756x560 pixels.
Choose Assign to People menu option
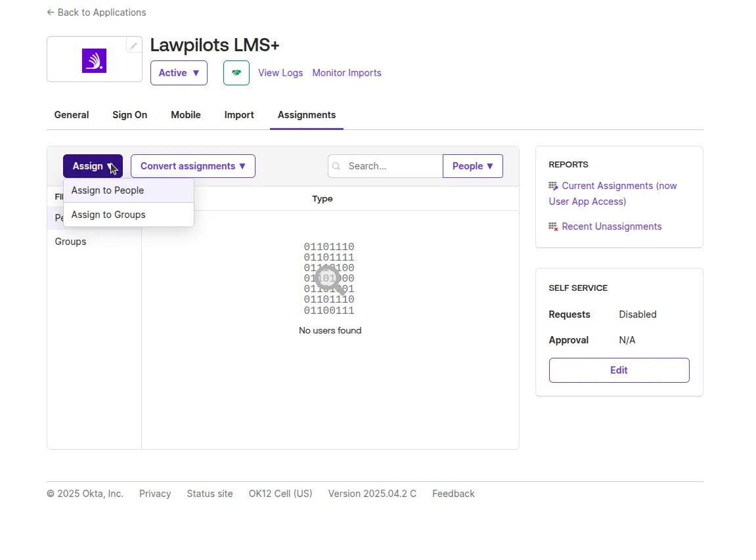[x=129, y=190]
